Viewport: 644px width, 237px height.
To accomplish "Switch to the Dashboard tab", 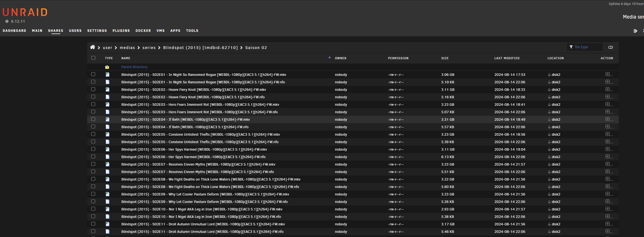I will pos(14,31).
